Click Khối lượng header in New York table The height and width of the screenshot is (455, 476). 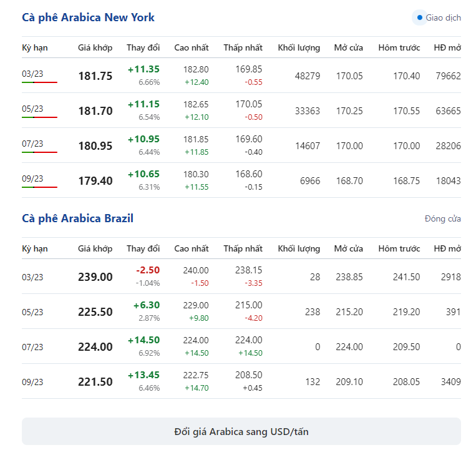coord(299,47)
